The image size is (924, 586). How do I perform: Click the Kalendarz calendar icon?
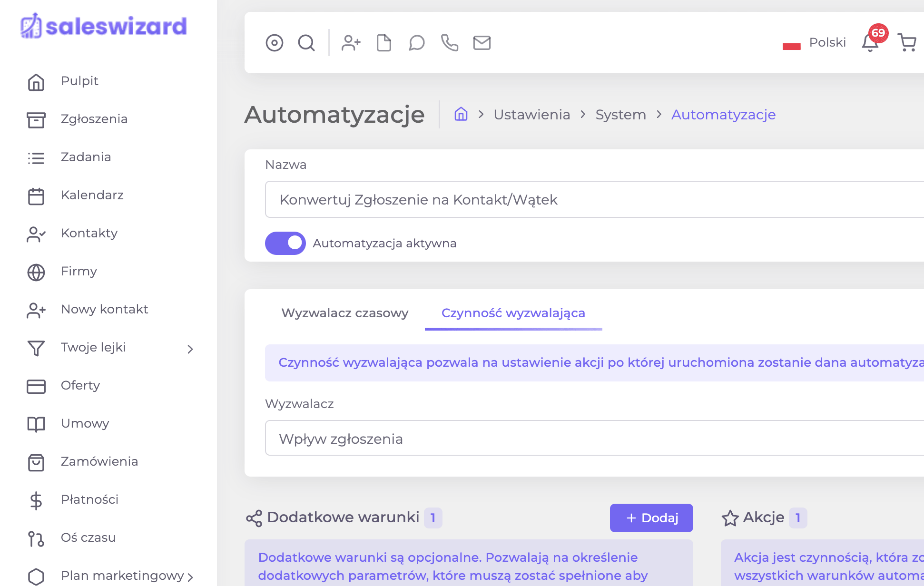tap(36, 196)
